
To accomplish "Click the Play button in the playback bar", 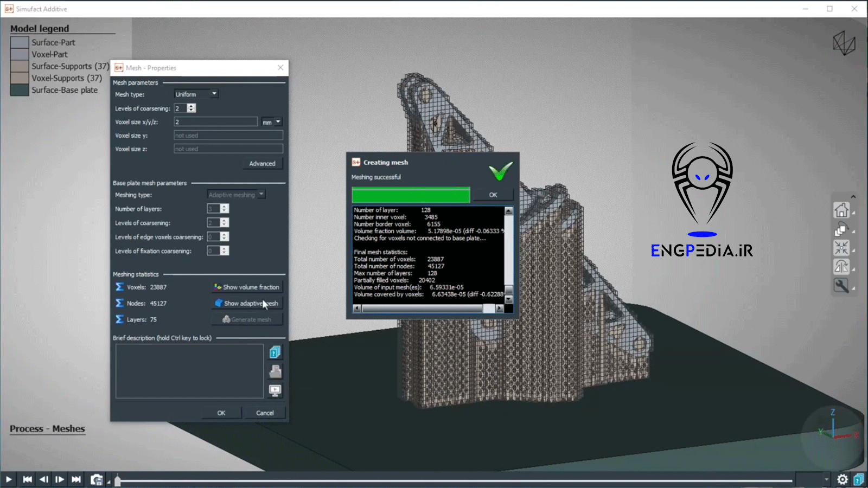I will click(9, 479).
